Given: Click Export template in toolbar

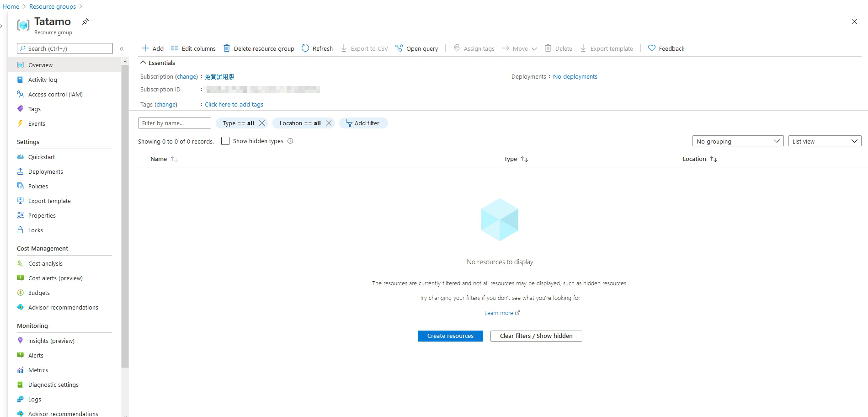Looking at the screenshot, I should click(x=607, y=48).
